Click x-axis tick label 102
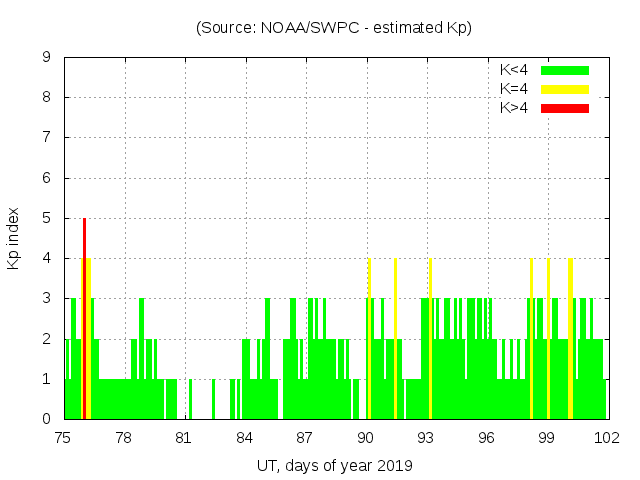The width and height of the screenshot is (640, 480). pyautogui.click(x=606, y=438)
